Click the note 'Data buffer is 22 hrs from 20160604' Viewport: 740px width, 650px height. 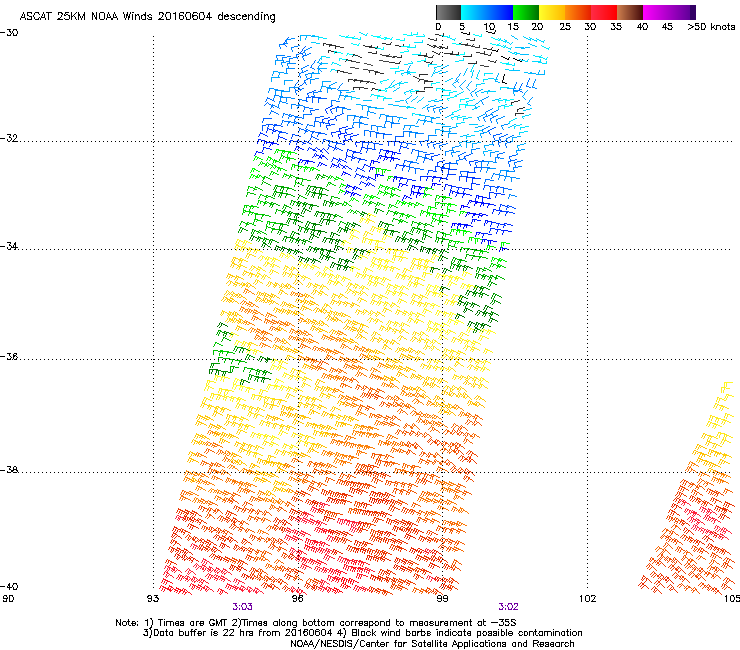point(243,633)
